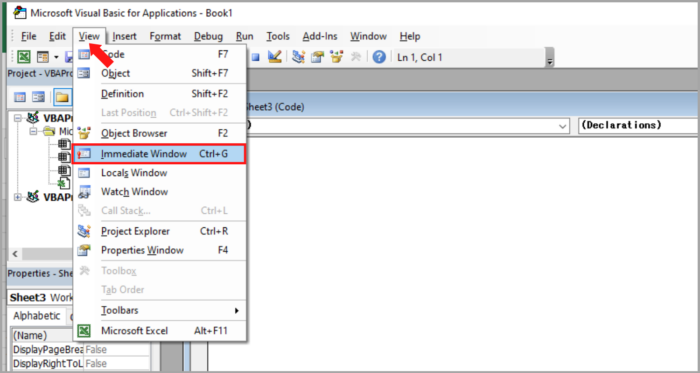Toggle Folders button in Project panel
This screenshot has width=700, height=373.
coord(62,97)
